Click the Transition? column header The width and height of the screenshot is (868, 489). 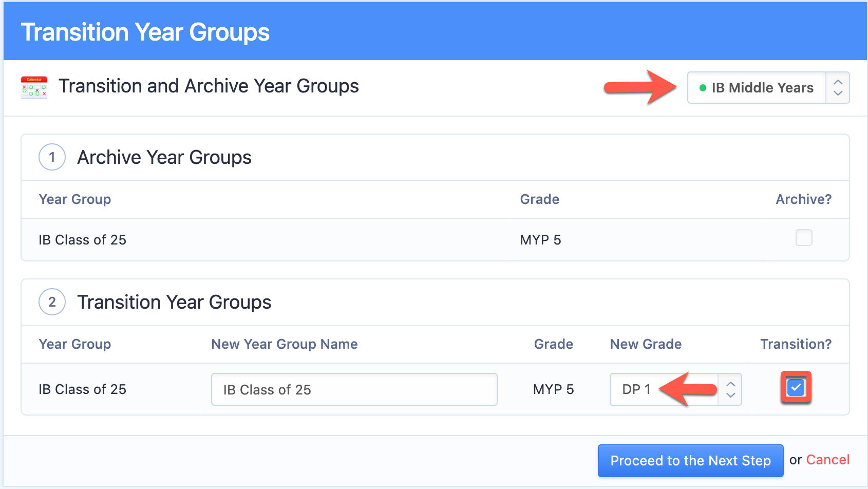click(796, 344)
